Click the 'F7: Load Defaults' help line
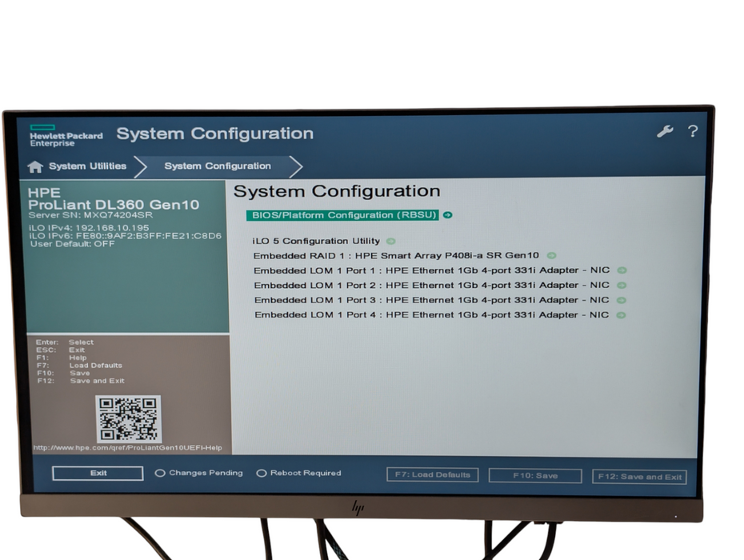 [79, 366]
